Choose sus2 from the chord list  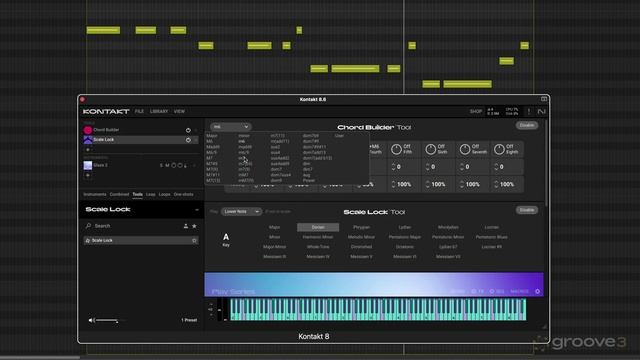coord(276,147)
